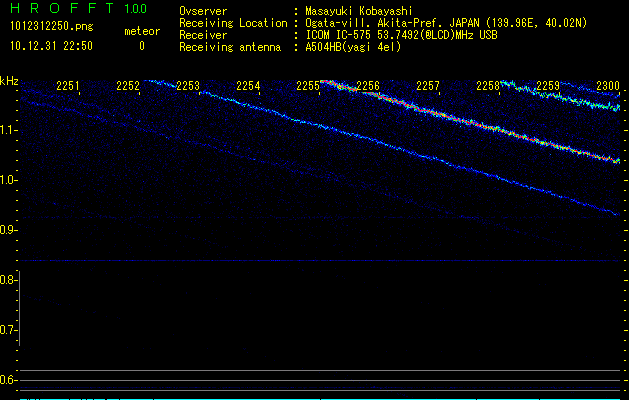Click the 2259 time marker
The width and height of the screenshot is (629, 400).
[x=548, y=86]
